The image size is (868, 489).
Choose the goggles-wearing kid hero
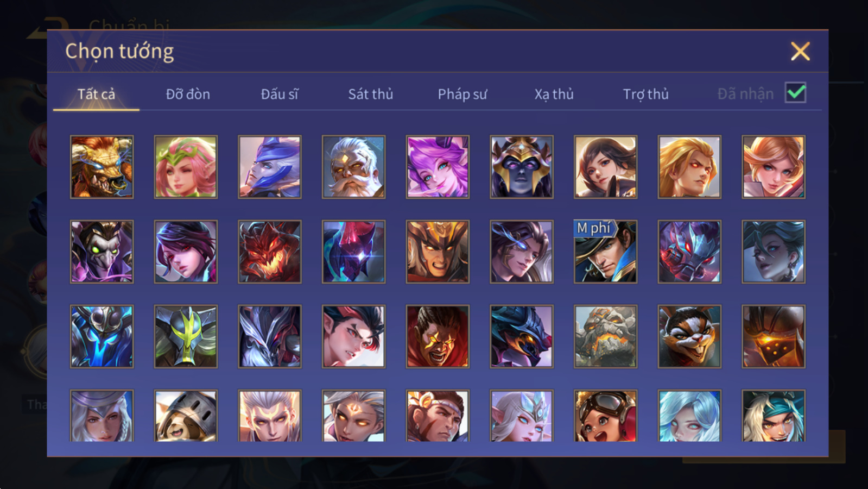[605, 416]
